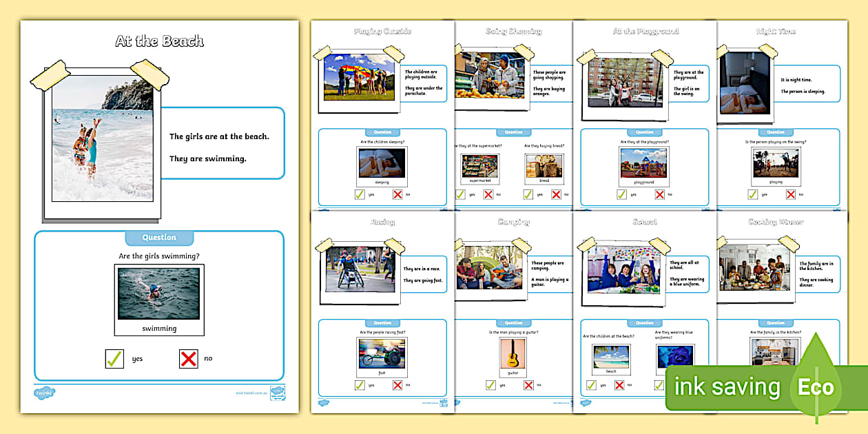Select the fast wheelchair racing picture
Viewport: 868px width, 434px height.
click(381, 353)
